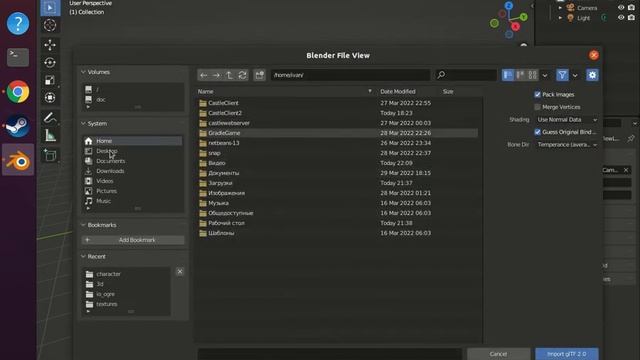The image size is (640, 360).
Task: Click the file search field
Action: coord(466,75)
